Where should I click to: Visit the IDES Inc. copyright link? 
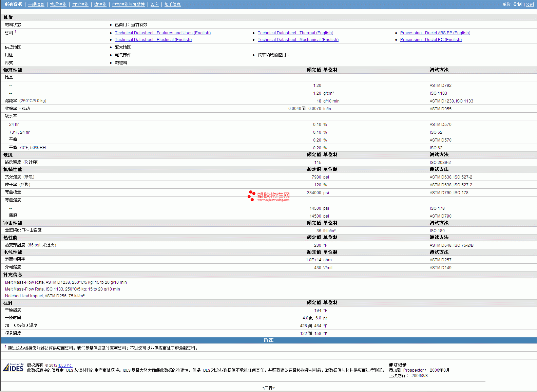point(65,366)
